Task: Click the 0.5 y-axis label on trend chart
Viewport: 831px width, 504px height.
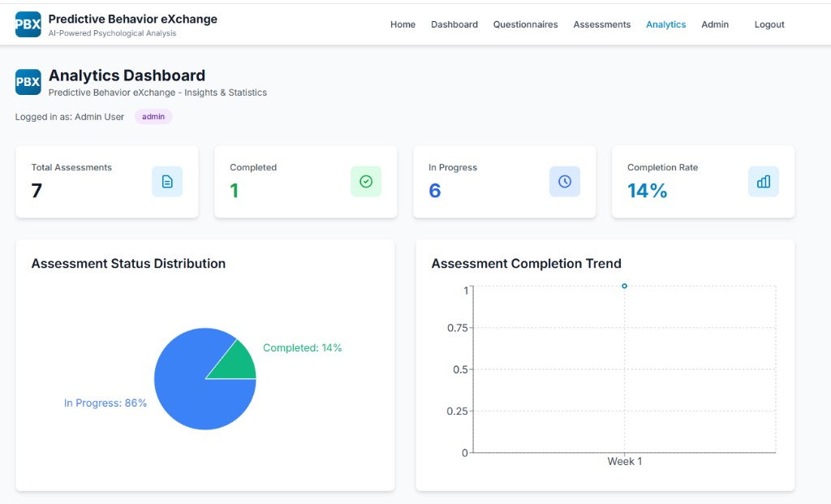Action: pyautogui.click(x=460, y=369)
